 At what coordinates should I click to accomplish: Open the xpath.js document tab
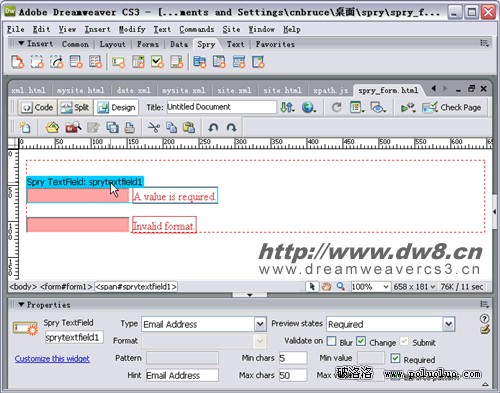(x=331, y=90)
